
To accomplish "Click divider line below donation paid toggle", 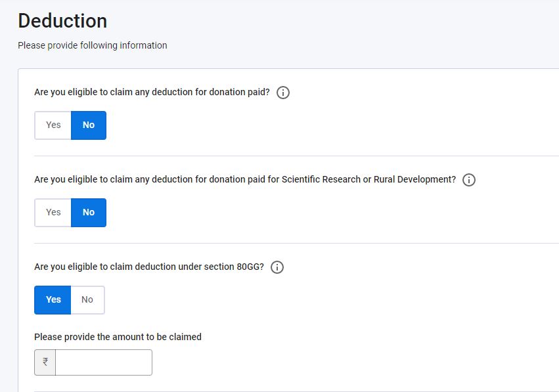I will (x=296, y=156).
